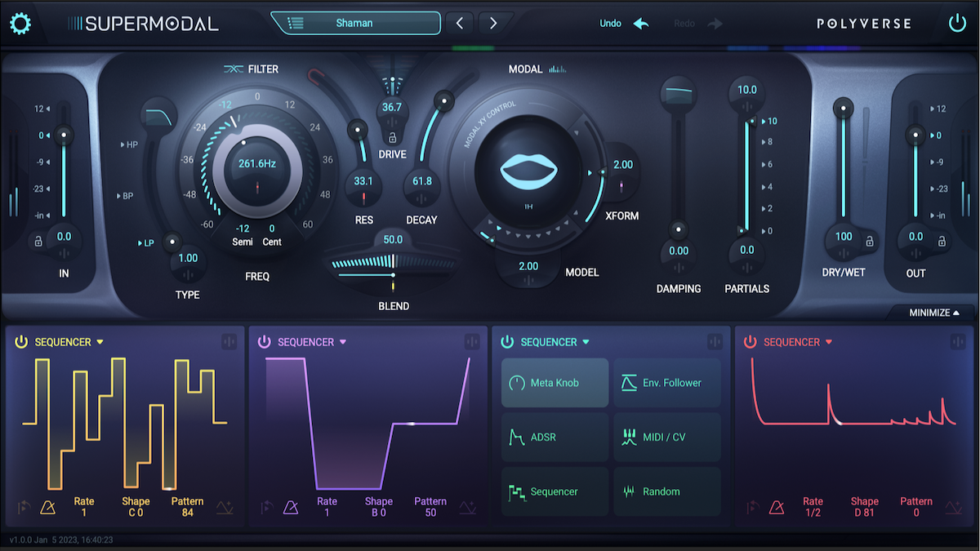The width and height of the screenshot is (980, 551).
Task: Click the Meta Knob button
Action: [555, 382]
